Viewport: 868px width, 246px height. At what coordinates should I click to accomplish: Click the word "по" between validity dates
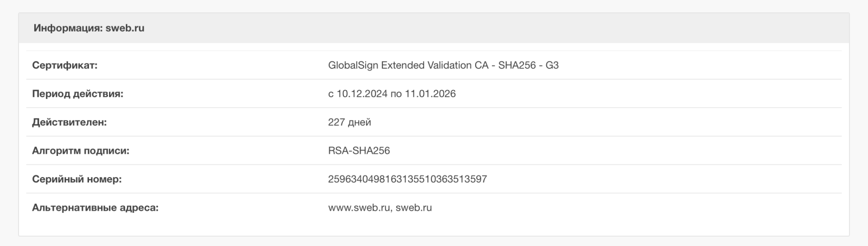pyautogui.click(x=396, y=94)
